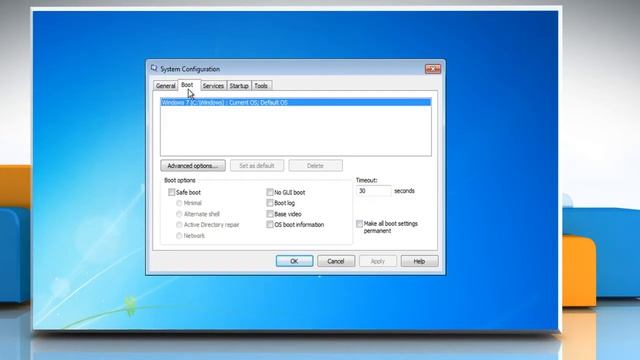Confirm with the OK button

294,261
